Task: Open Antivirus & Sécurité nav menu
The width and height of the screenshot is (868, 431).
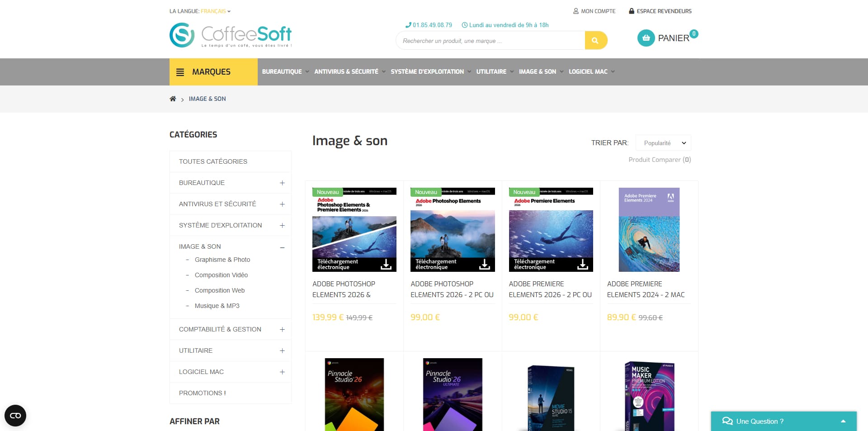Action: 350,71
